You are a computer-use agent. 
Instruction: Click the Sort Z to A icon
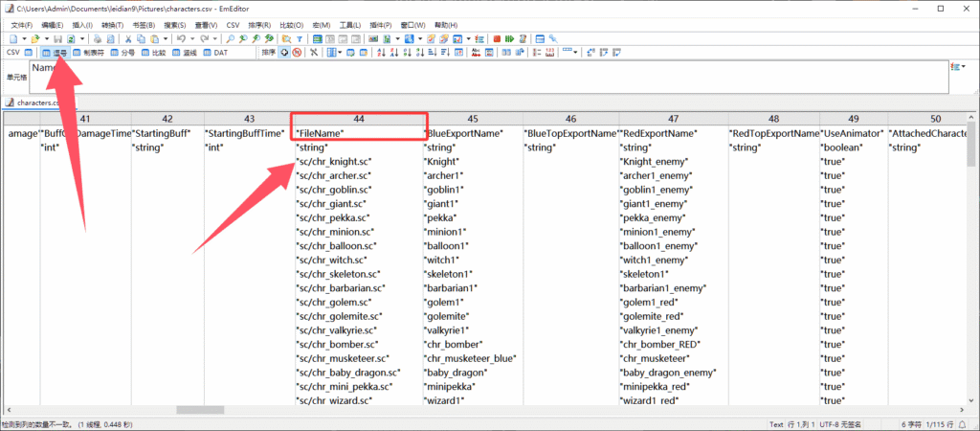pos(394,53)
